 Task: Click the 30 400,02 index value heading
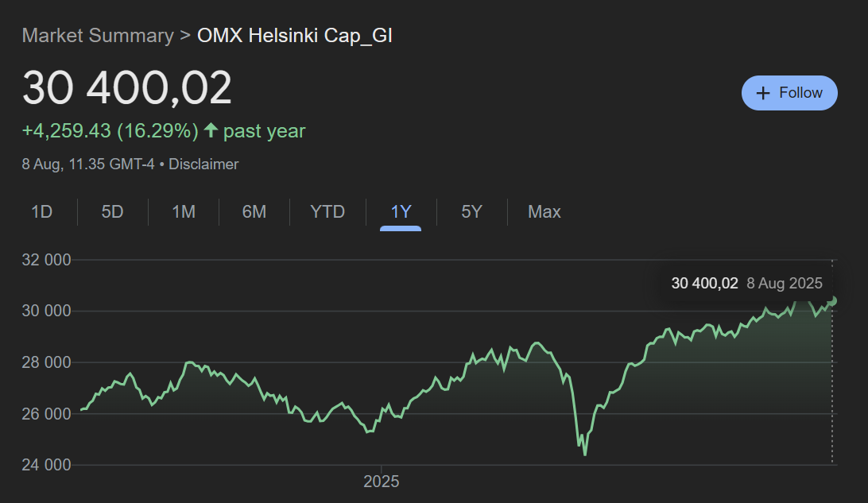[x=127, y=87]
